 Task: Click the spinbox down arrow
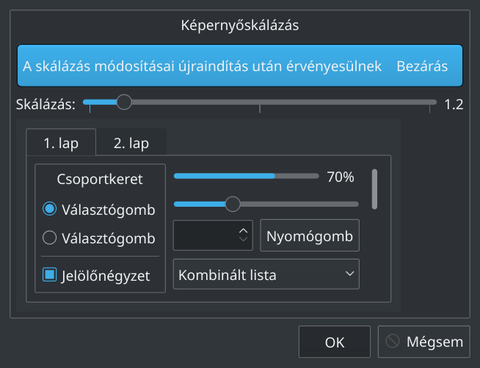pos(243,239)
